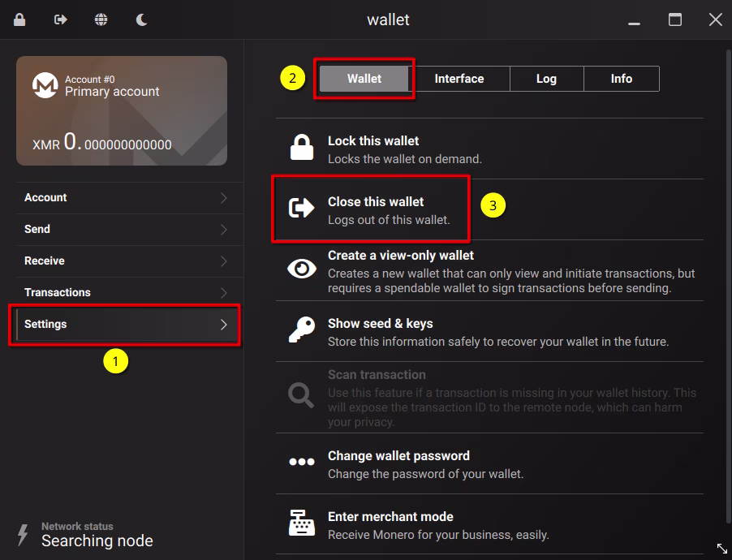Viewport: 732px width, 560px height.
Task: Expand the Account menu chevron
Action: coord(224,198)
